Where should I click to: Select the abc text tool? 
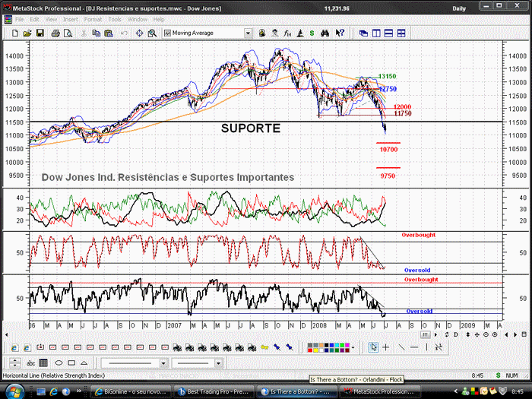pyautogui.click(x=30, y=363)
